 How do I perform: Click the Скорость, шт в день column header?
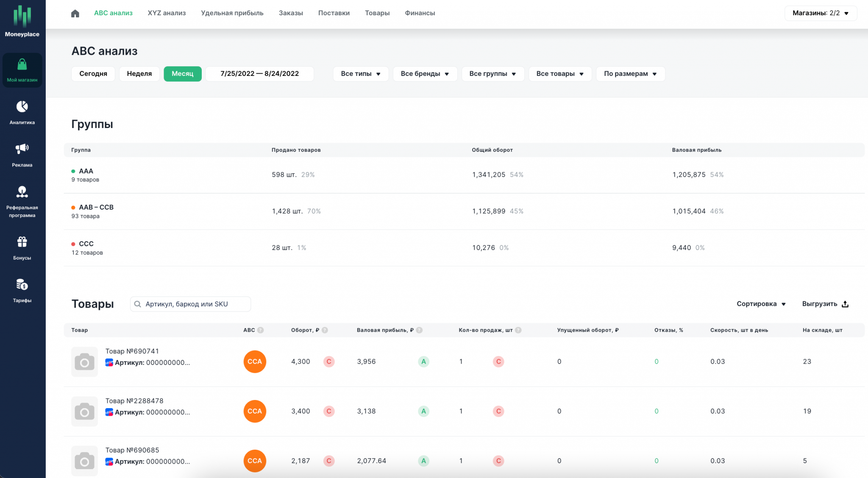point(739,330)
